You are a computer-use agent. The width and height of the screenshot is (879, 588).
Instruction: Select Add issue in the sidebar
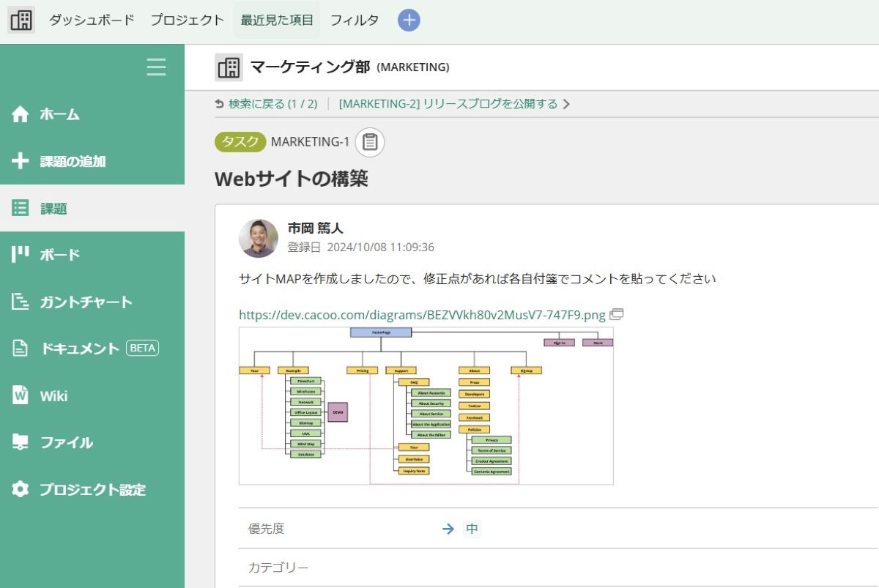72,161
